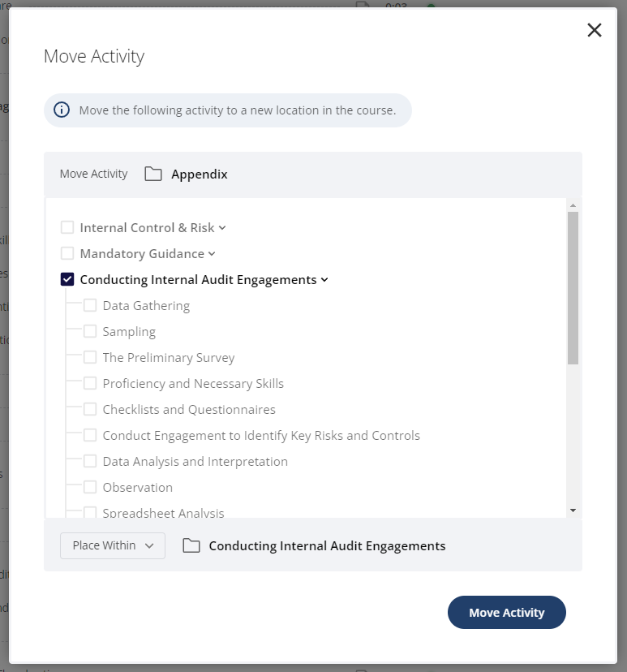Check the Checklists and Questionnaires checkbox

click(x=90, y=409)
